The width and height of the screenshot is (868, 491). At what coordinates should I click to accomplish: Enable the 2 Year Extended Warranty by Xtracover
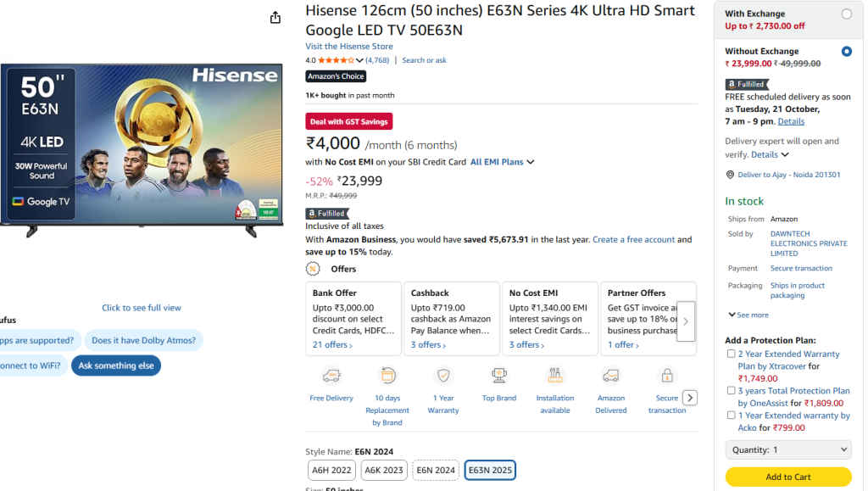(x=732, y=354)
